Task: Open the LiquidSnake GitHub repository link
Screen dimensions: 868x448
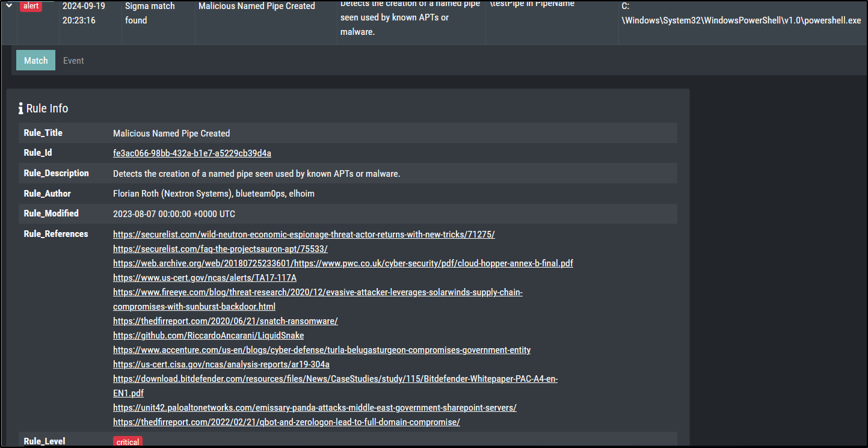Action: [208, 335]
